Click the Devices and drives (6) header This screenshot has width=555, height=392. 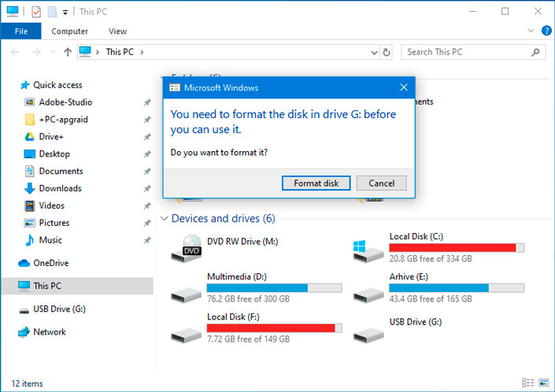[223, 219]
